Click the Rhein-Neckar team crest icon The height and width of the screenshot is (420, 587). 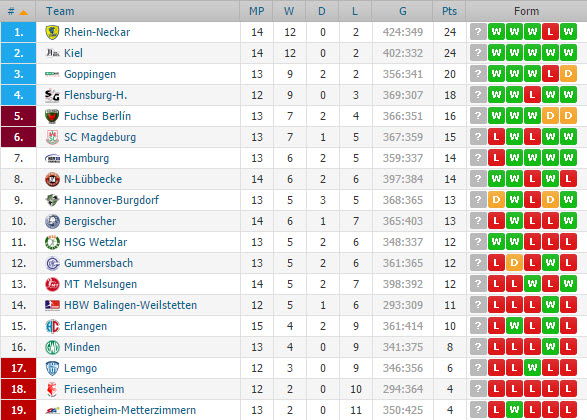(x=52, y=32)
